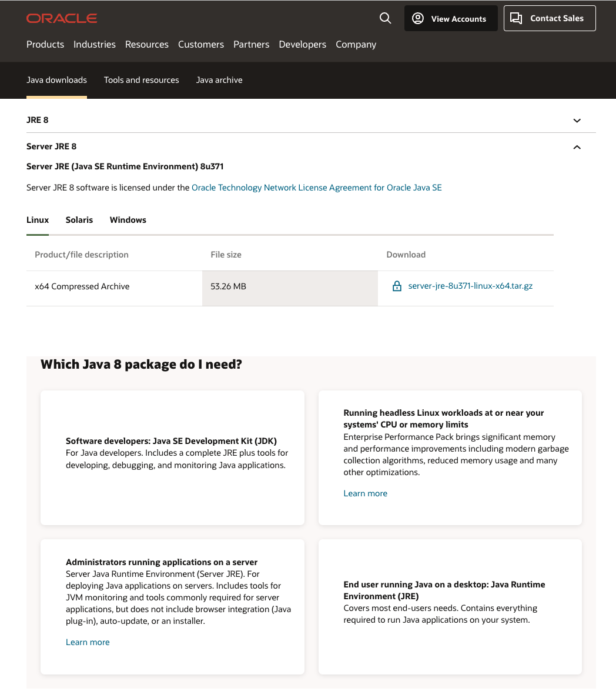Select the Java archive tab
The image size is (616, 698).
pos(219,80)
